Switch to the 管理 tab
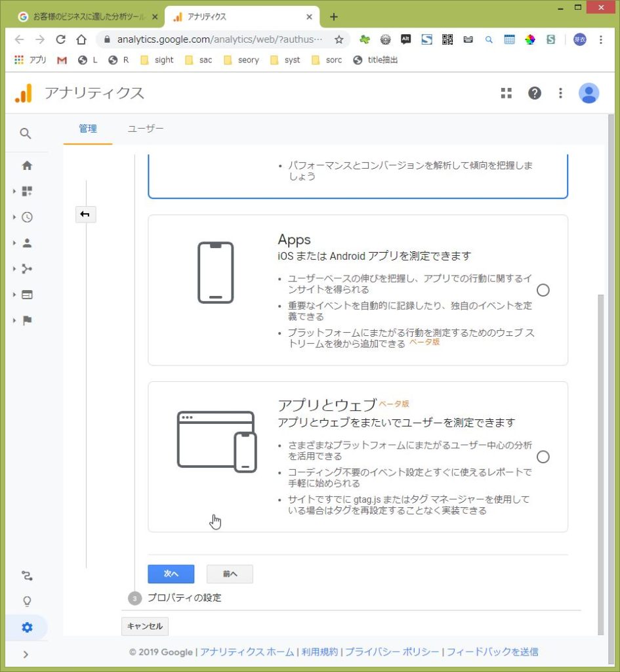 (88, 129)
